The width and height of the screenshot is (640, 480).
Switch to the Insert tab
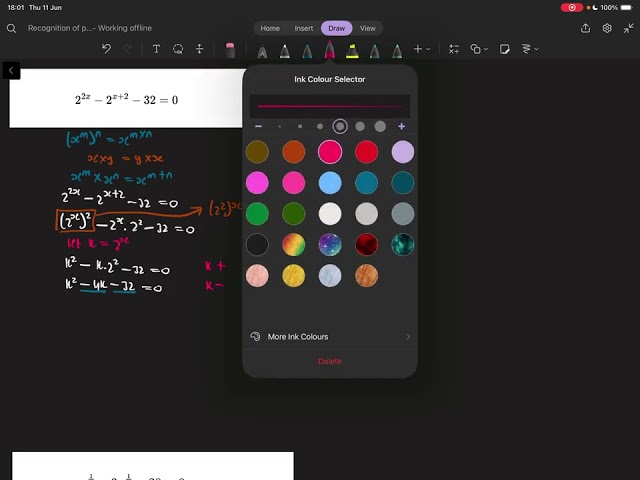[x=304, y=28]
